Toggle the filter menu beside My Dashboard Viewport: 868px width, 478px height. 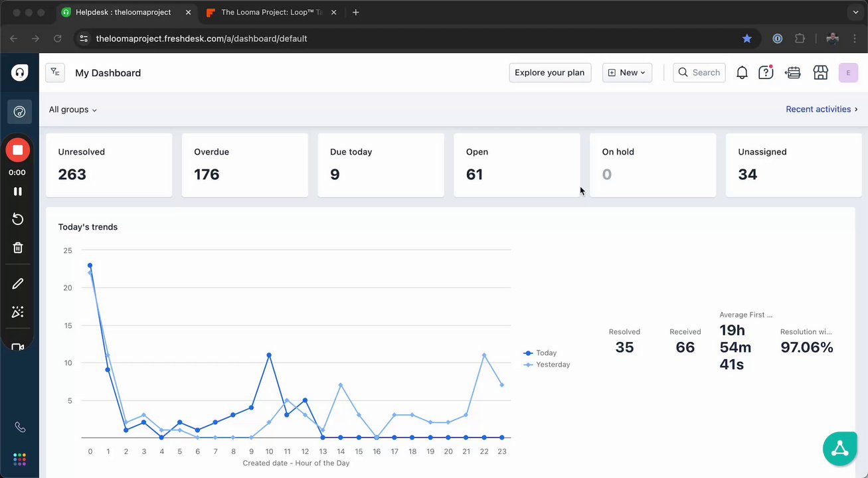(55, 73)
